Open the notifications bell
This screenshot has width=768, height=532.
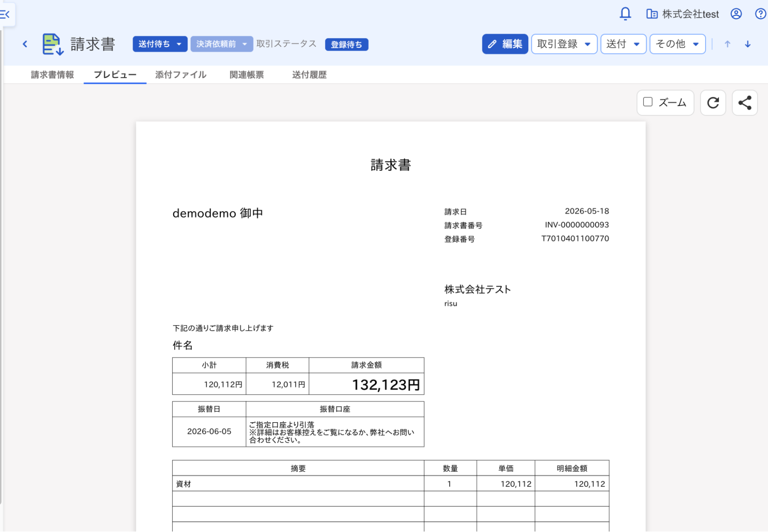coord(625,14)
